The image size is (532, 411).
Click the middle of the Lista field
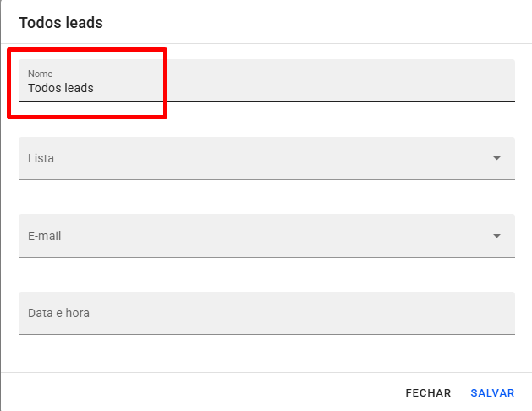coord(266,158)
